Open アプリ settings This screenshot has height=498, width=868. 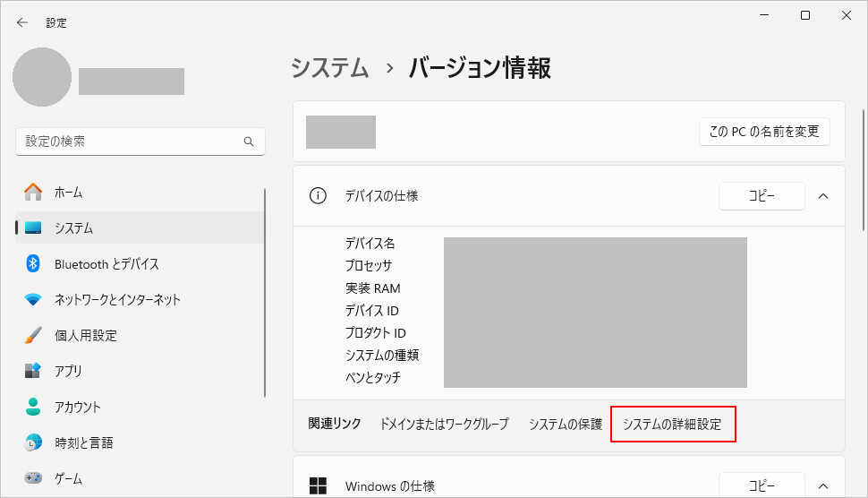coord(140,371)
